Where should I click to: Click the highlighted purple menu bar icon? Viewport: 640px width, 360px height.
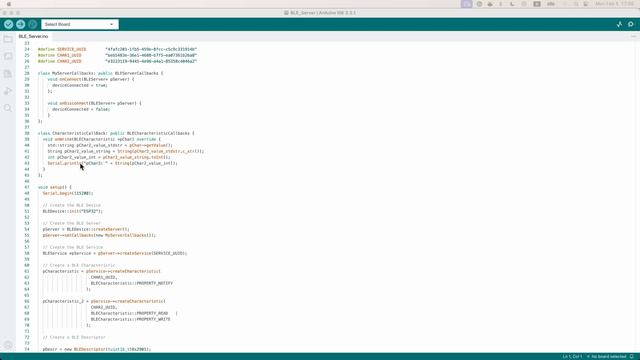pyautogui.click(x=467, y=4)
